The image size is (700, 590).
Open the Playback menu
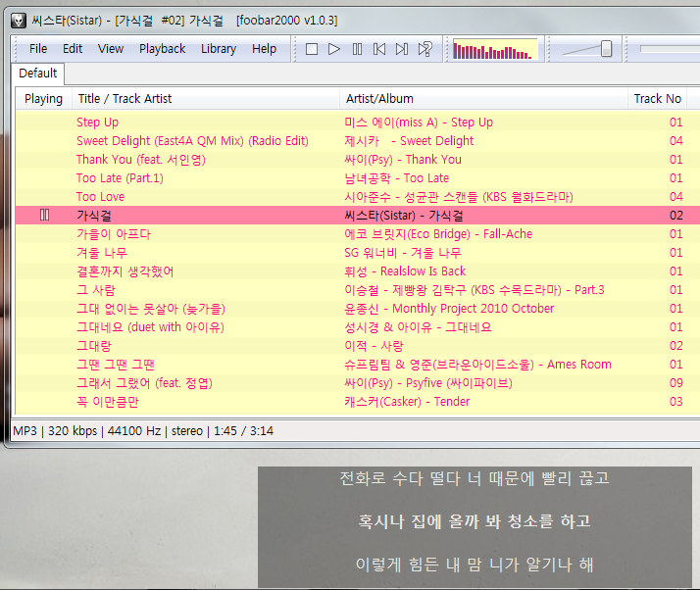[x=162, y=49]
